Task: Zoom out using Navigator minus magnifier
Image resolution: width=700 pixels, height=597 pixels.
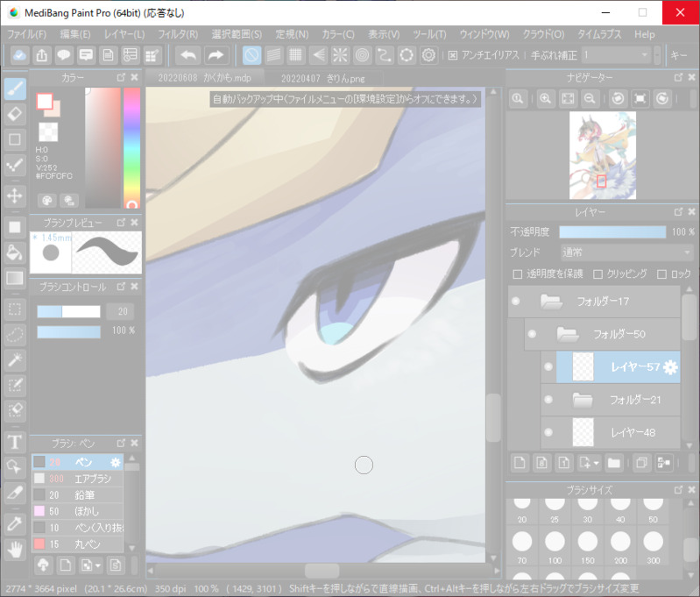Action: pos(590,99)
